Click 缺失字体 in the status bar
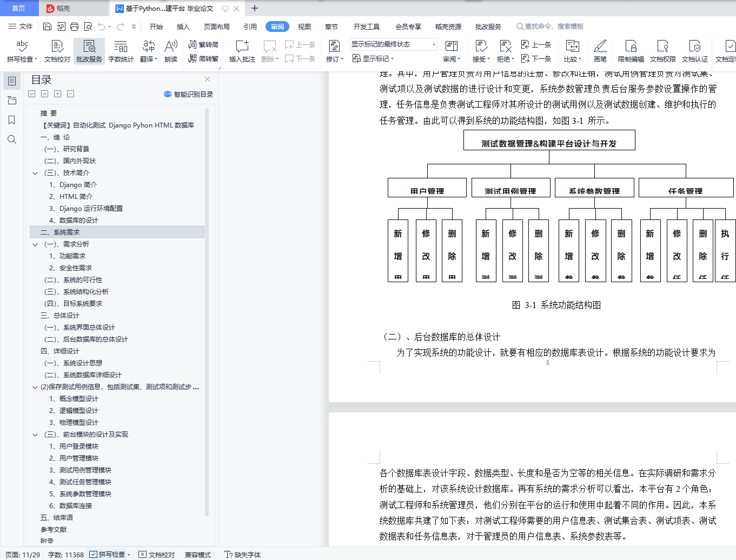This screenshot has width=736, height=560. point(243,555)
